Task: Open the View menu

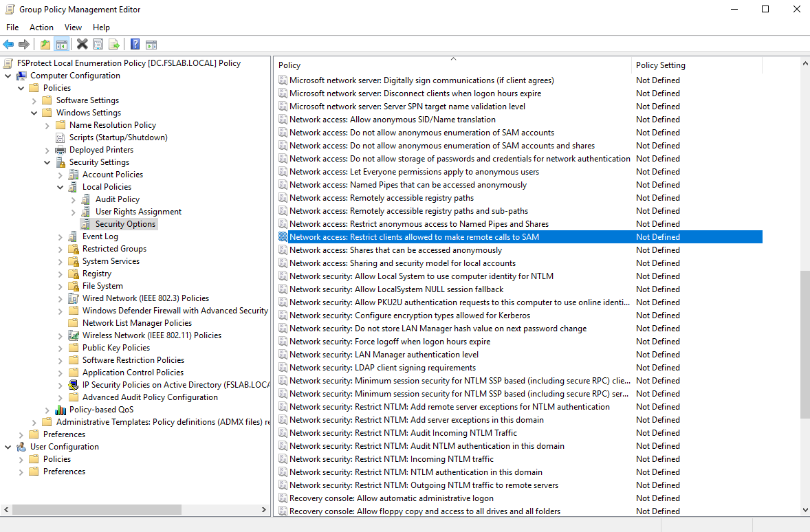Action: pos(73,27)
